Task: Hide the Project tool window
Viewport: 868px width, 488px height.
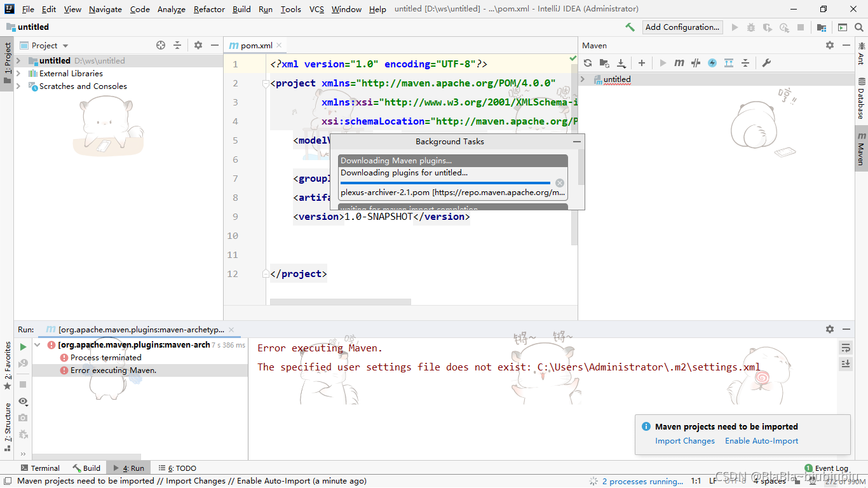Action: point(215,45)
